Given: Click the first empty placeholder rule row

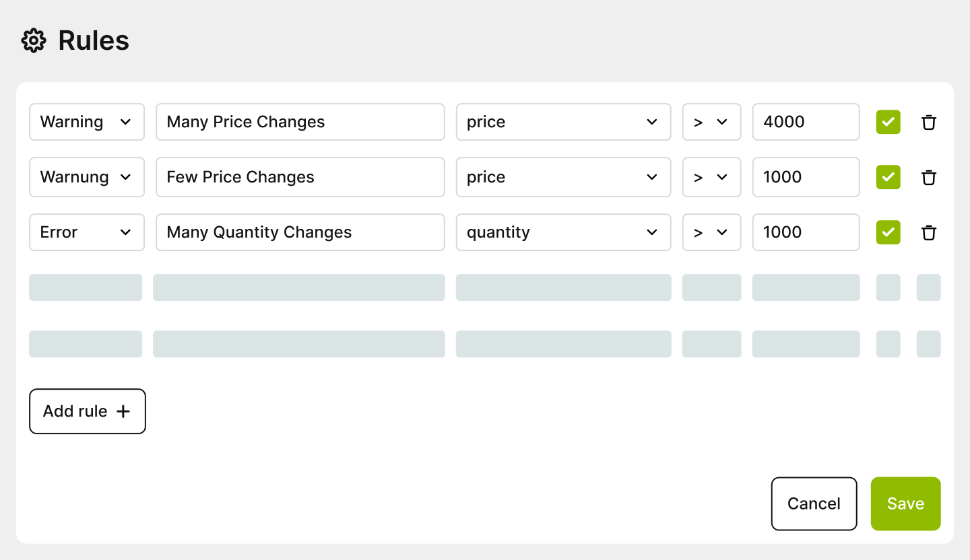Looking at the screenshot, I should (x=300, y=287).
